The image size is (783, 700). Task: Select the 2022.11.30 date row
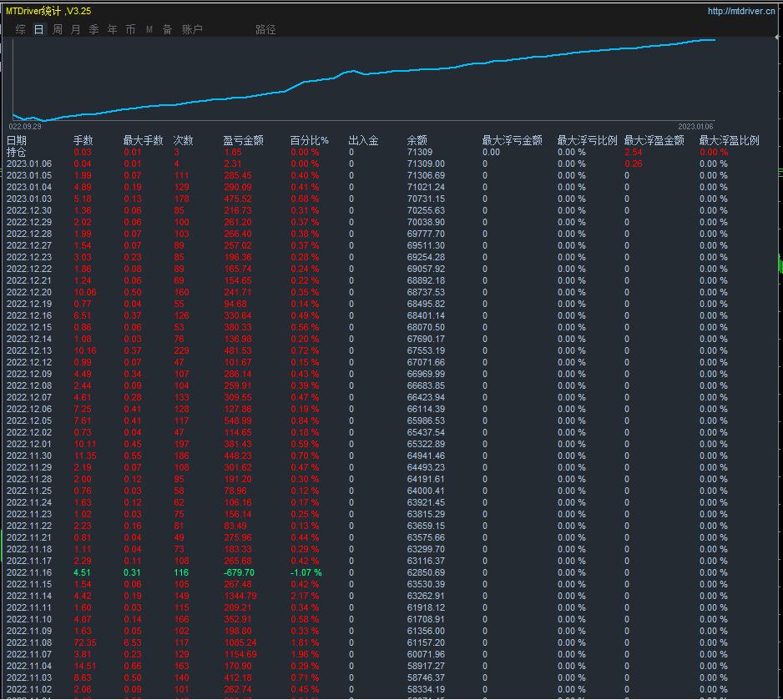point(29,456)
